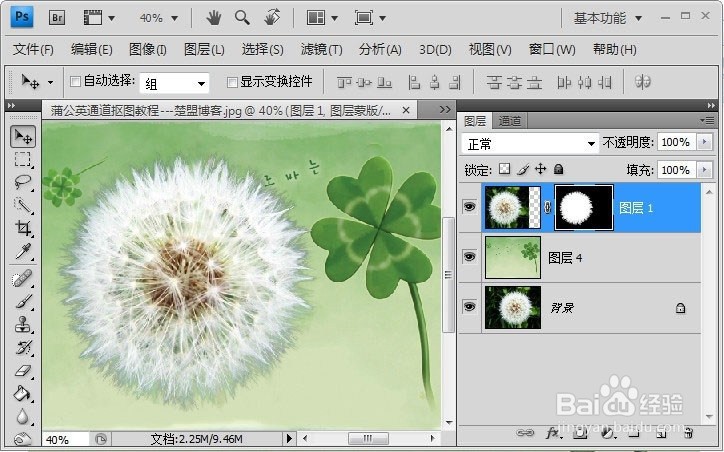Screen dimensions: 724x452
Task: Switch to the 图层 panel tab
Action: [475, 121]
